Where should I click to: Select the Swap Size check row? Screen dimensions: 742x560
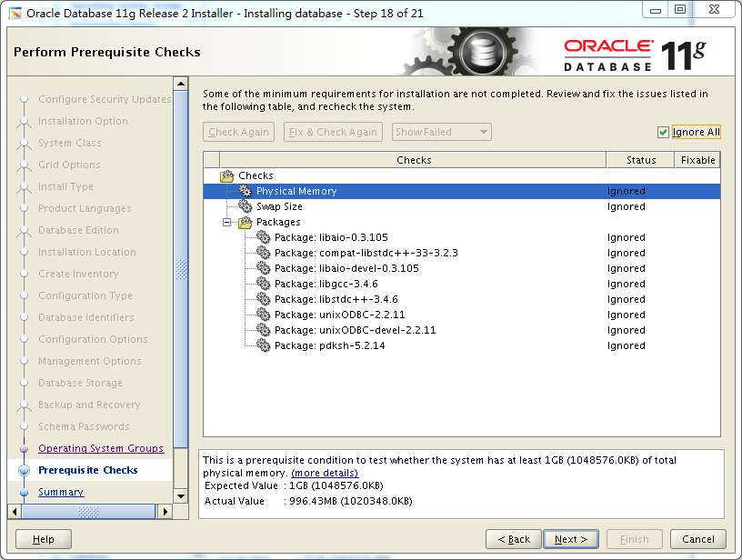point(462,206)
